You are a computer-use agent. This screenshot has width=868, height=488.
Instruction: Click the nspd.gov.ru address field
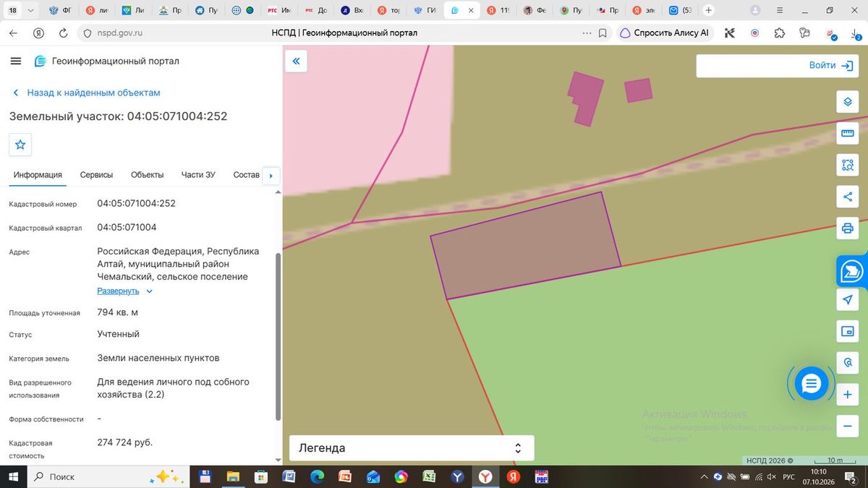(x=122, y=33)
